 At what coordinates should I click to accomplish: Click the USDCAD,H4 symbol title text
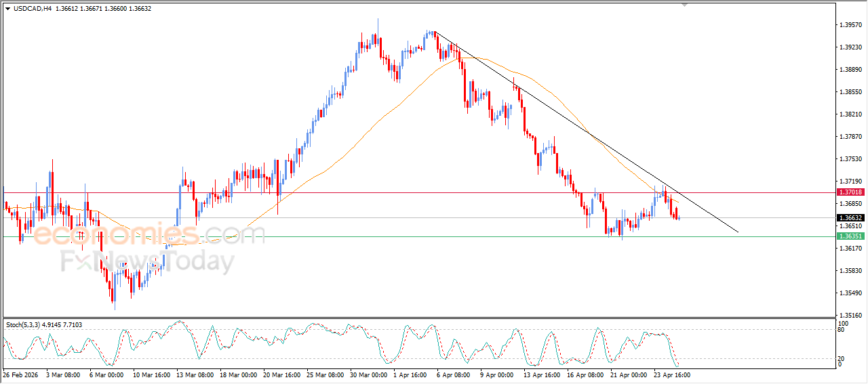[33, 9]
